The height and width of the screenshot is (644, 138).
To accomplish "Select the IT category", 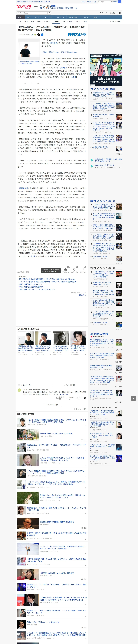I will point(64,21).
